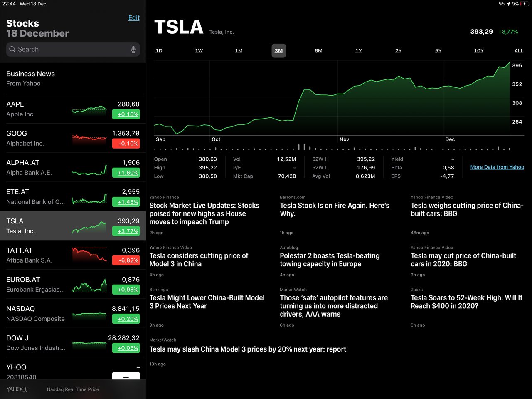The width and height of the screenshot is (532, 399).
Task: Select the GOOG Alphabet Inc. row
Action: point(73,138)
